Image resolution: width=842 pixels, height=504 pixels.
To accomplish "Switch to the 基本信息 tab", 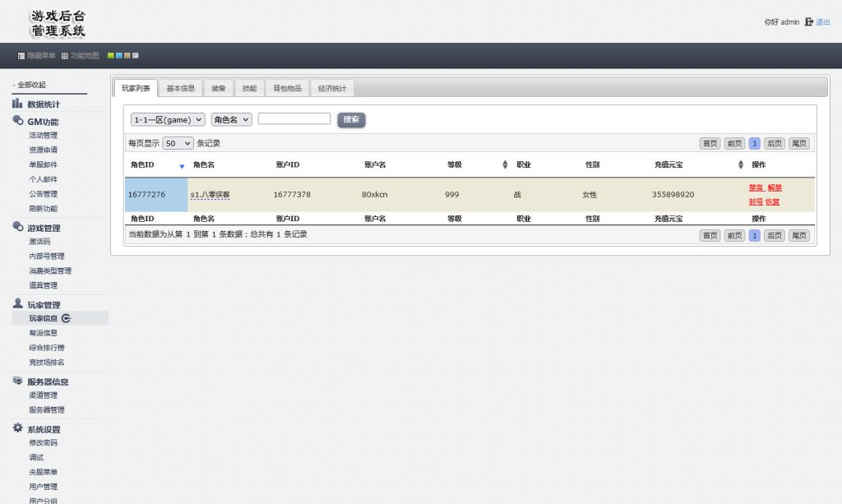I will click(x=180, y=88).
